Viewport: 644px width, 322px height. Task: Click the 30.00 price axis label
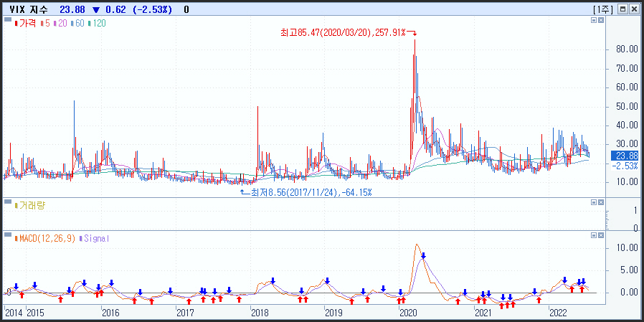click(627, 143)
